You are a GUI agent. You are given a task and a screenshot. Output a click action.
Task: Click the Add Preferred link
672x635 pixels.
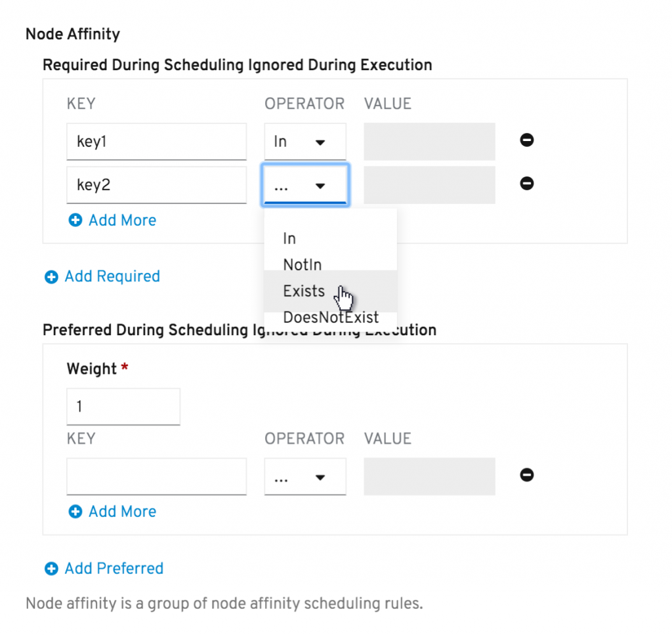click(x=113, y=569)
